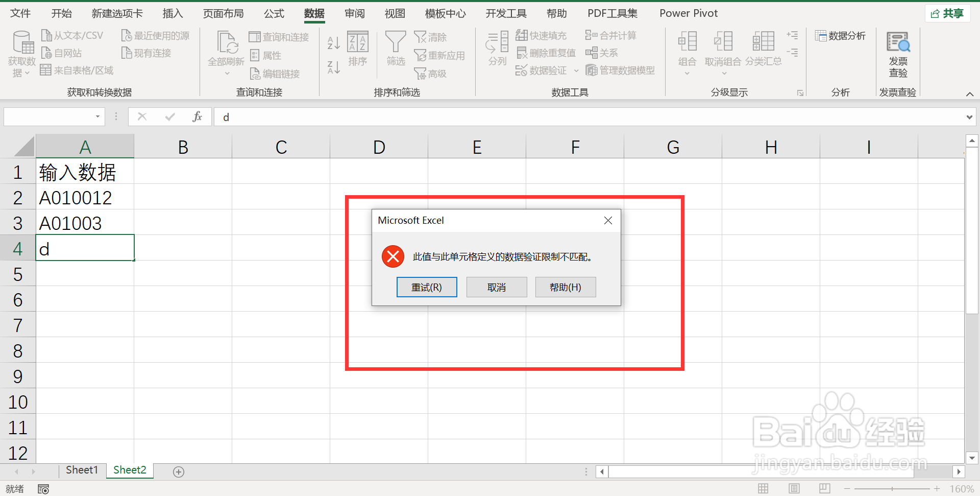Switch to normal view in status bar
This screenshot has width=980, height=496.
click(763, 489)
